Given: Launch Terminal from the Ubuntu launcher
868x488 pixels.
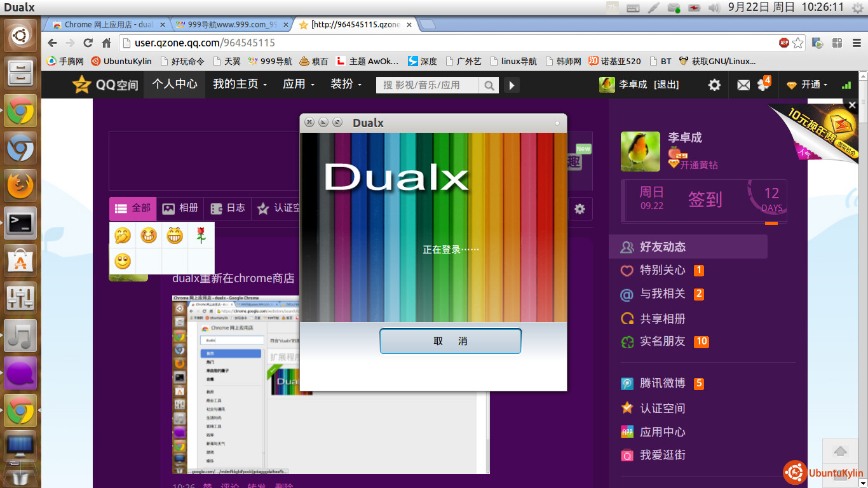Looking at the screenshot, I should 20,223.
